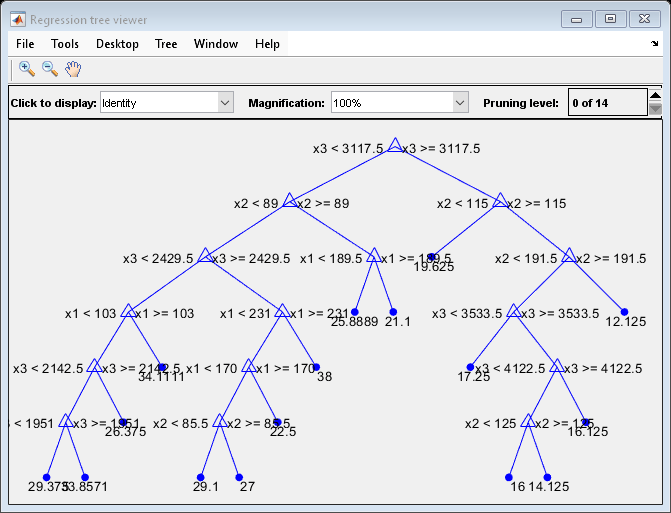Click leaf node with value 19.625
The width and height of the screenshot is (671, 513).
pos(431,257)
